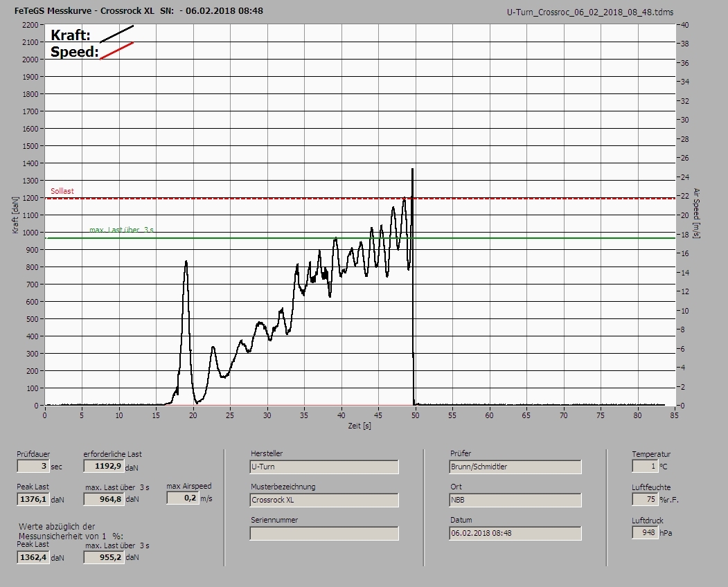Click the Peak Last field showing 1376,1

[33, 499]
